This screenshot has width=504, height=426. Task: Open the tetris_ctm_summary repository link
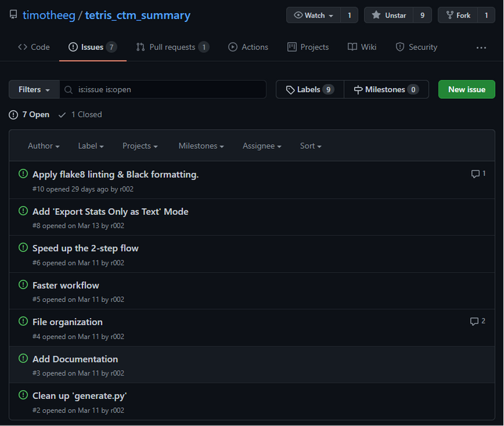point(137,15)
